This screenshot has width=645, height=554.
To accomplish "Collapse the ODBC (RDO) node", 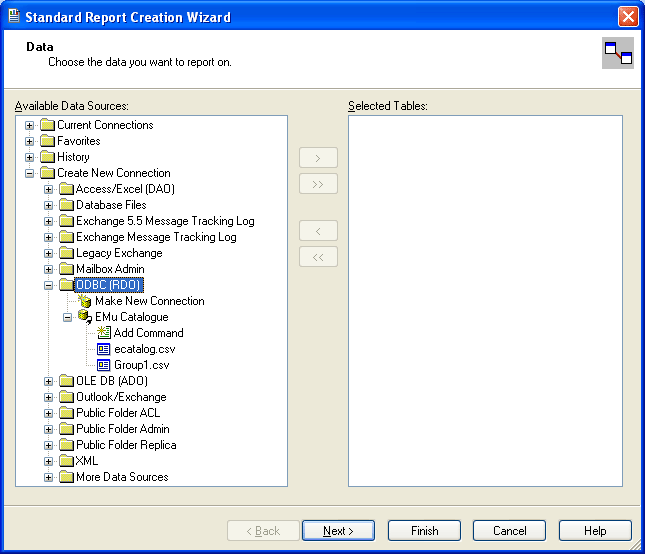I will pyautogui.click(x=49, y=285).
